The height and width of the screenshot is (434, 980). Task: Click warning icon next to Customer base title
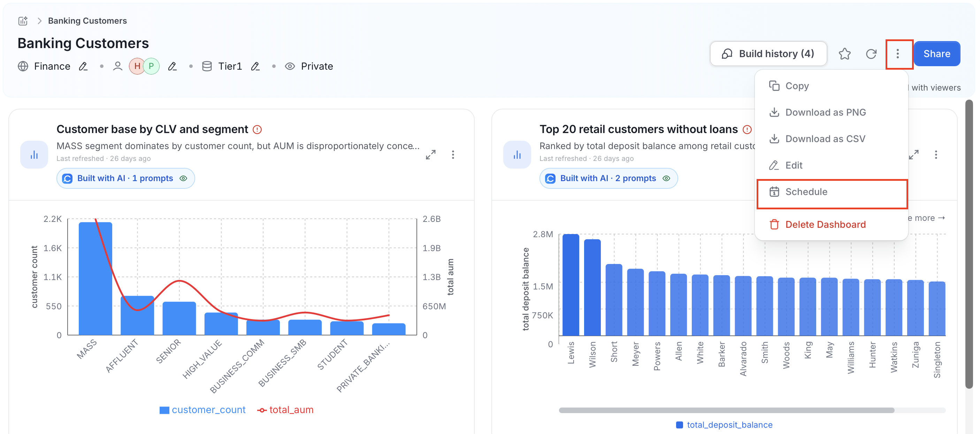coord(258,130)
